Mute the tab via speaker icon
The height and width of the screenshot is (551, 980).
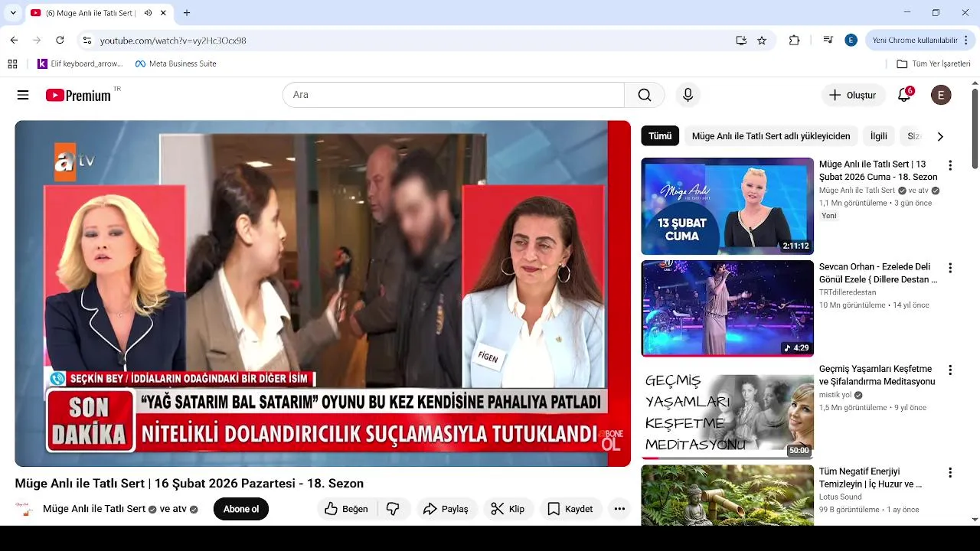tap(148, 13)
